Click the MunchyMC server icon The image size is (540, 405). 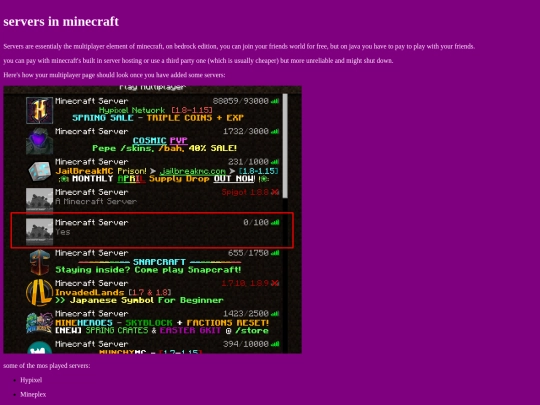[x=40, y=347]
